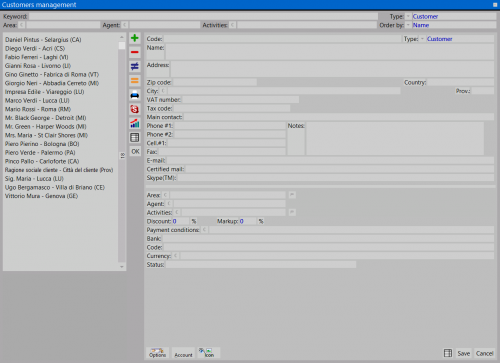Select customer Daniel Pintus - Selargius (CA)
Screen dimensions: 500x363
point(43,40)
